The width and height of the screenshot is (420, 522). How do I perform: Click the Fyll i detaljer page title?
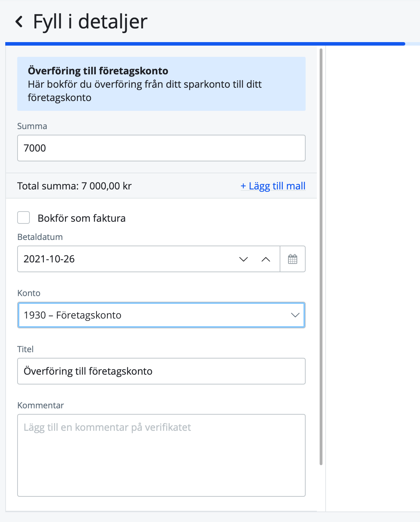click(x=89, y=22)
